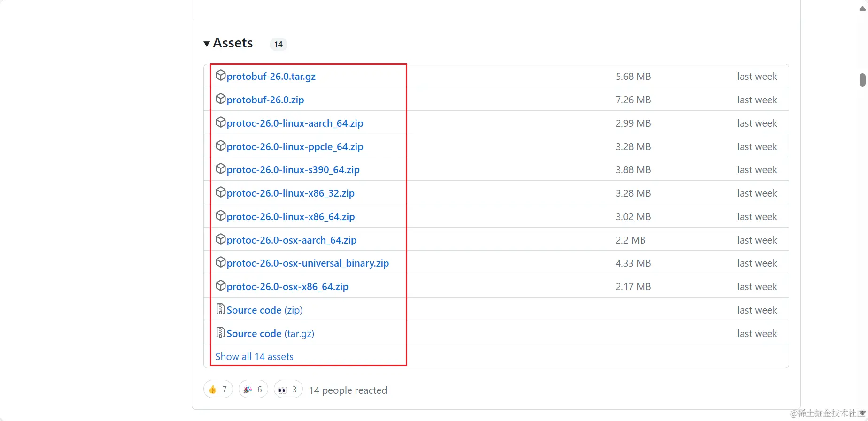
Task: Click the package icon beside protoc-26.0-linux-s390_64.zip
Action: 221,168
